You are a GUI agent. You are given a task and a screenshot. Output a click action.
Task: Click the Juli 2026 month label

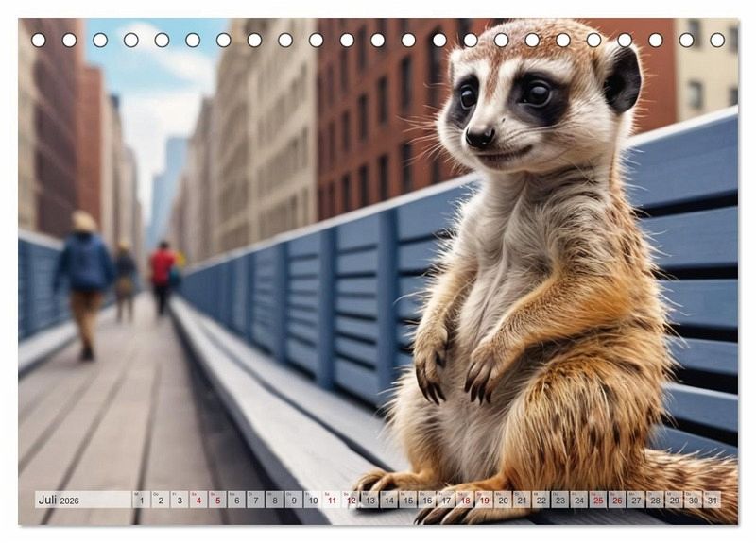click(x=59, y=501)
